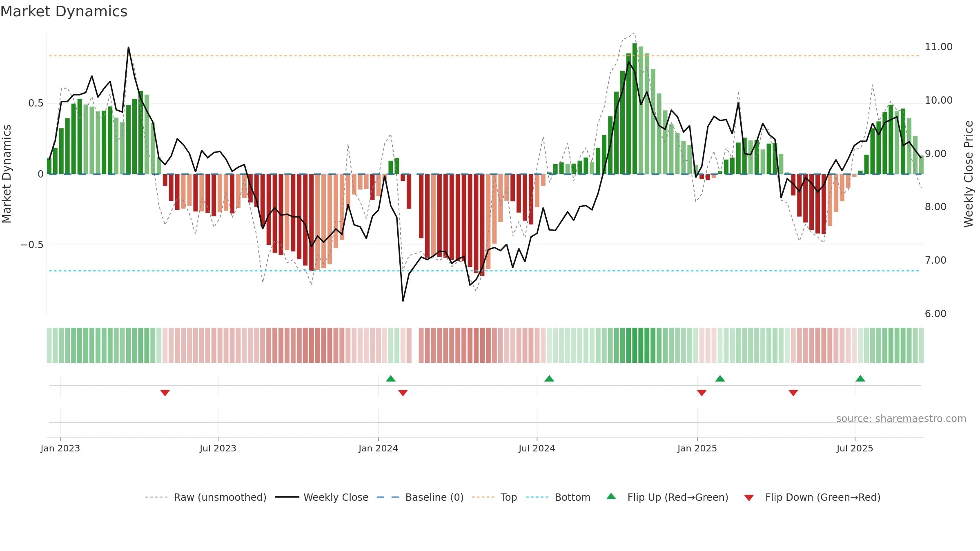
Task: Click the red Flip Down legend triangle icon
Action: (x=749, y=498)
